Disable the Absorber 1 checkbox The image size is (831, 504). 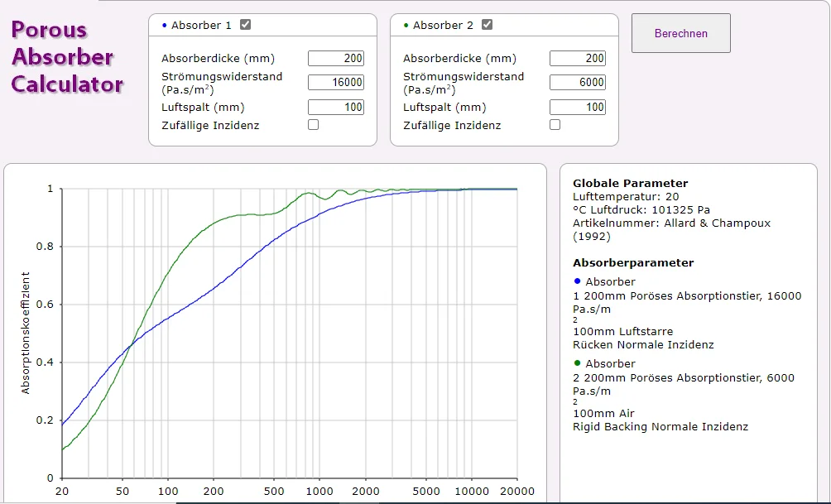click(x=245, y=24)
